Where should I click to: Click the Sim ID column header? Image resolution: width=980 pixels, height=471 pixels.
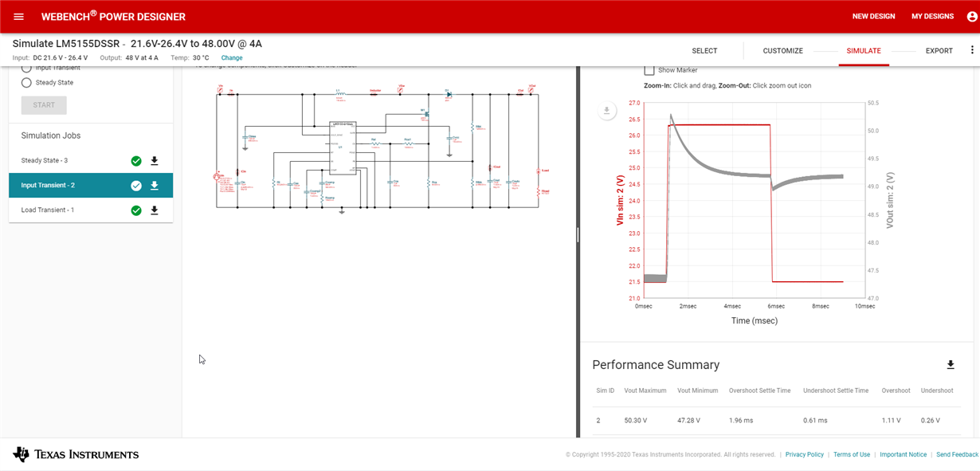tap(605, 391)
